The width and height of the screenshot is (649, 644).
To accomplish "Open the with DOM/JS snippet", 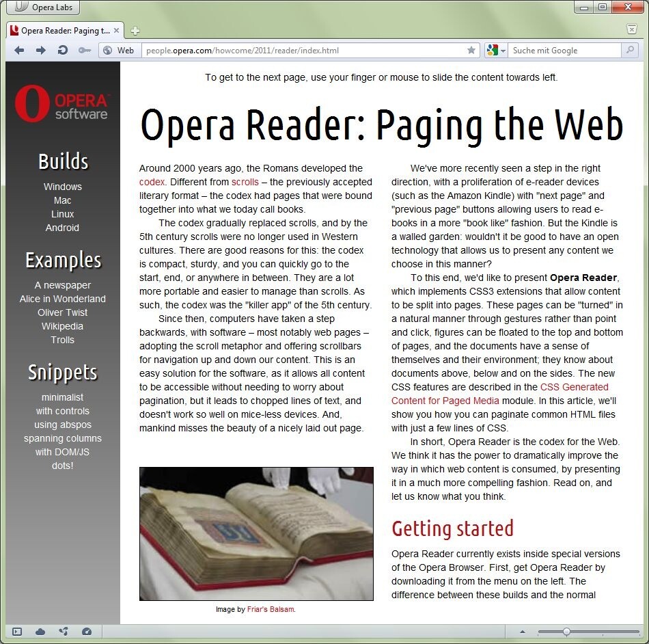I will [x=62, y=452].
